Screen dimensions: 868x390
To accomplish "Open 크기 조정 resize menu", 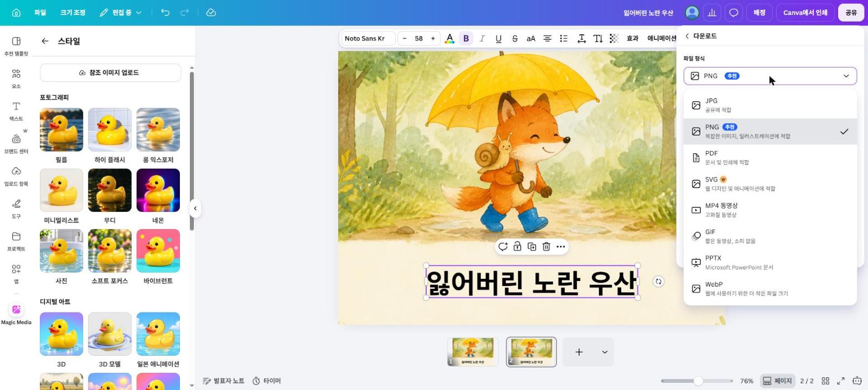I will click(73, 12).
